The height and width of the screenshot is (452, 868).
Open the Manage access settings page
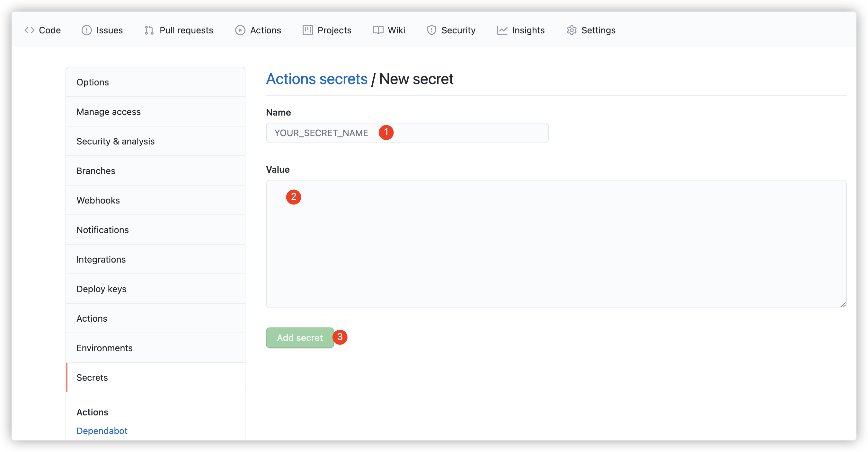[109, 112]
